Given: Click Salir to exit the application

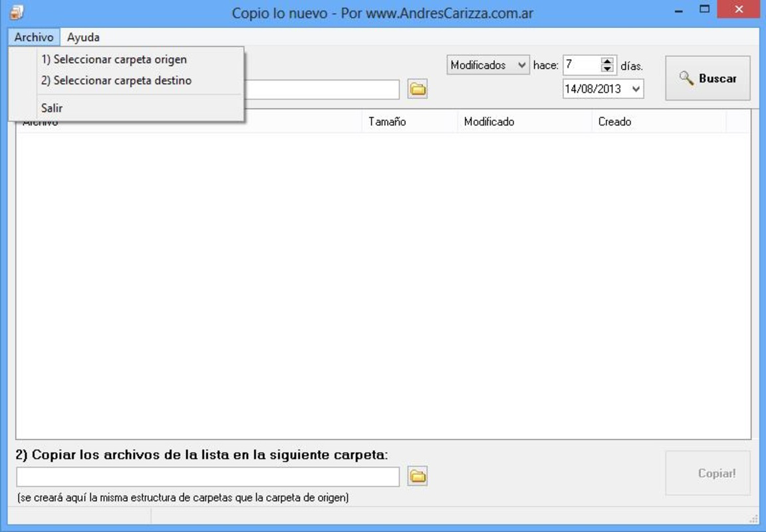Looking at the screenshot, I should tap(53, 106).
